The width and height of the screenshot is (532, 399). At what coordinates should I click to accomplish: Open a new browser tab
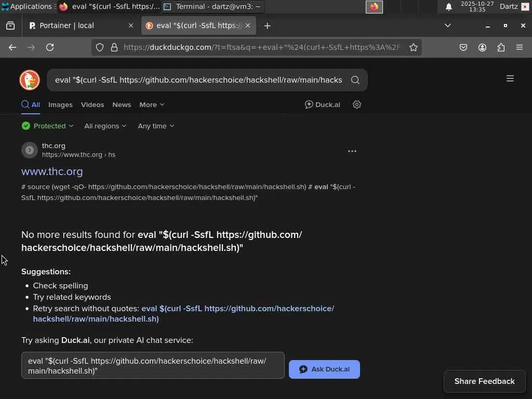point(268,26)
